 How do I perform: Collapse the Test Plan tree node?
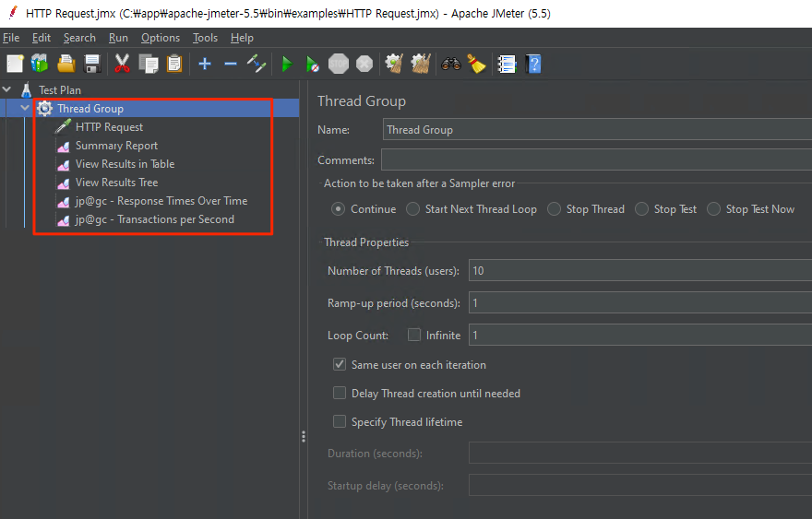pyautogui.click(x=6, y=89)
